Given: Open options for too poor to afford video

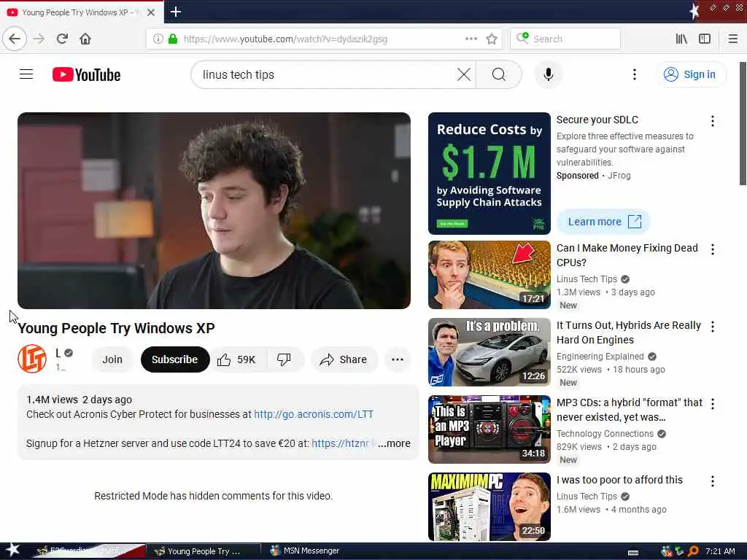Looking at the screenshot, I should (x=712, y=481).
